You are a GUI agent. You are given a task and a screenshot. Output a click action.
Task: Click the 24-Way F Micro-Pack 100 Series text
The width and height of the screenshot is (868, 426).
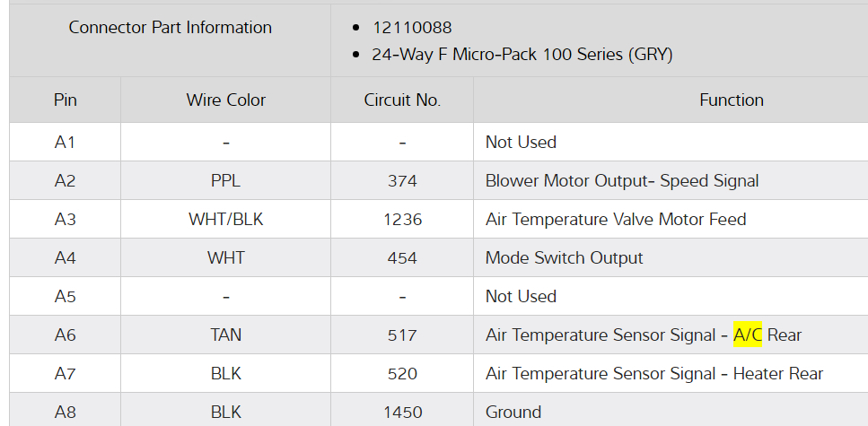[x=522, y=55]
